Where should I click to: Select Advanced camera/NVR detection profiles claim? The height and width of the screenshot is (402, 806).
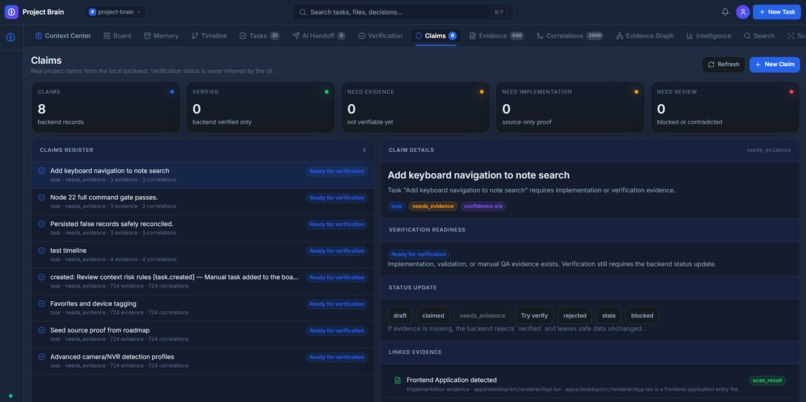point(203,361)
